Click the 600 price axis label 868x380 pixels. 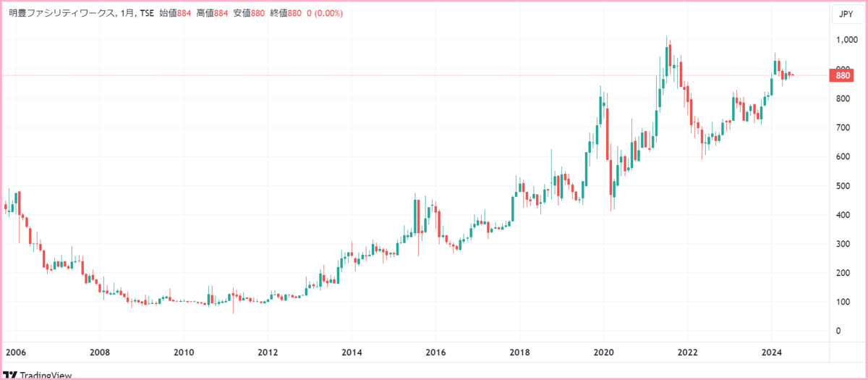[843, 156]
